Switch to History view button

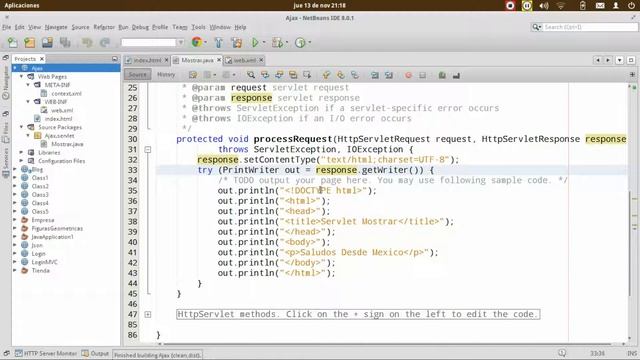tap(166, 75)
